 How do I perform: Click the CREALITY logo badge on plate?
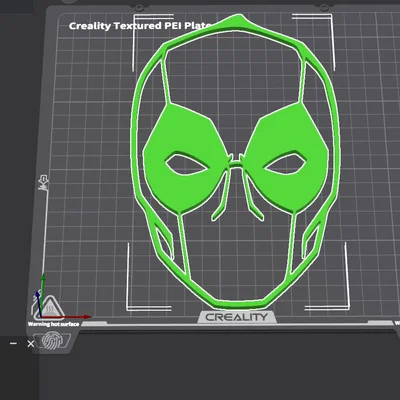click(x=237, y=317)
